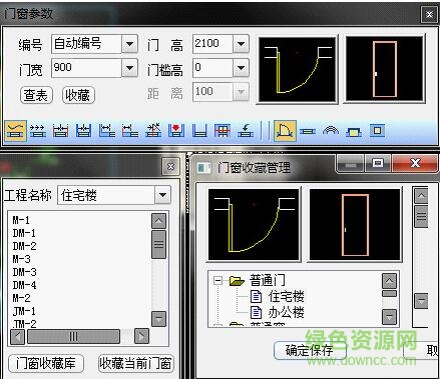Click the 收藏 button
440x379 pixels.
point(78,95)
